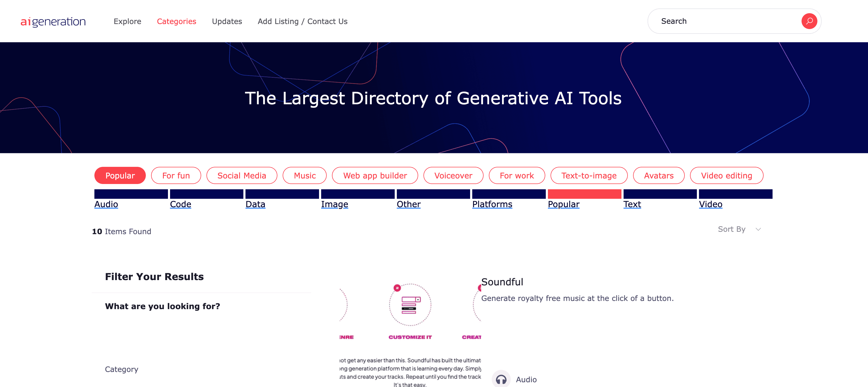Viewport: 868px width, 387px height.
Task: Click the 'Filter Your Results' heading
Action: [154, 277]
